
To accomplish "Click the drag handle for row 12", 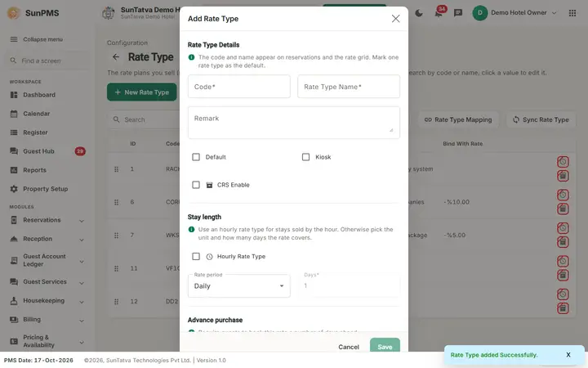I will (x=116, y=301).
